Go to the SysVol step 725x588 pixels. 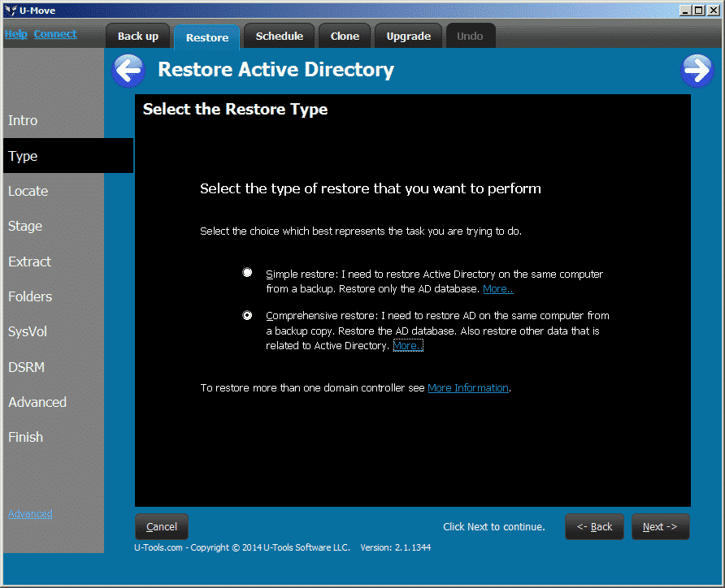[x=28, y=331]
